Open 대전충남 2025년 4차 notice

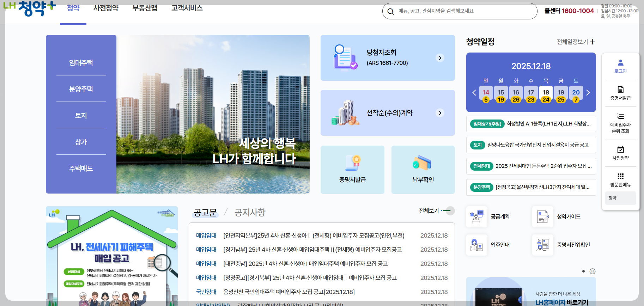(305, 264)
